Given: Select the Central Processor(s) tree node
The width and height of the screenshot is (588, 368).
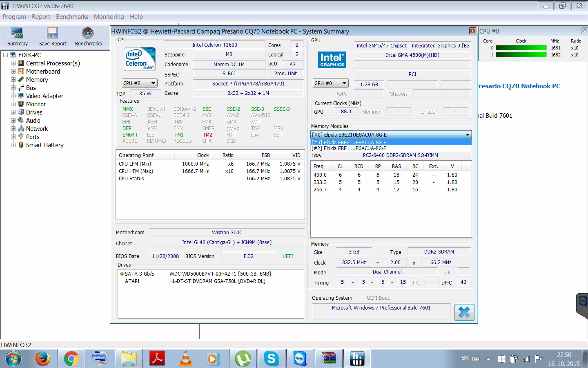Looking at the screenshot, I should tap(53, 63).
